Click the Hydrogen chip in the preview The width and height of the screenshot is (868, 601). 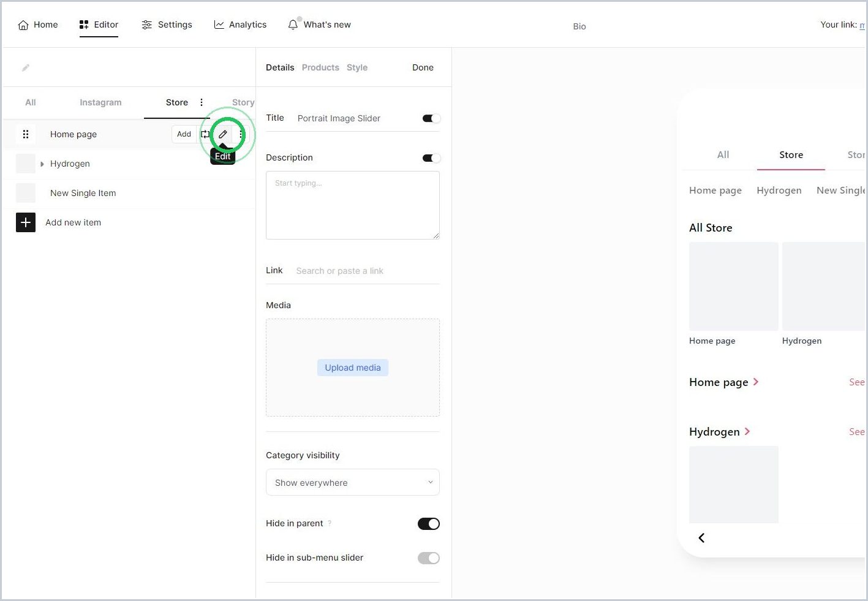click(x=779, y=190)
